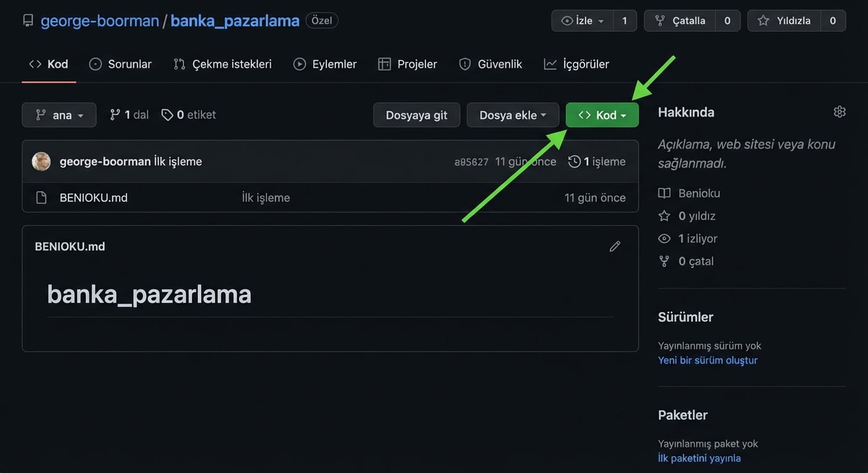Switch to the Sorunlar tab
This screenshot has height=473, width=868.
(x=120, y=64)
